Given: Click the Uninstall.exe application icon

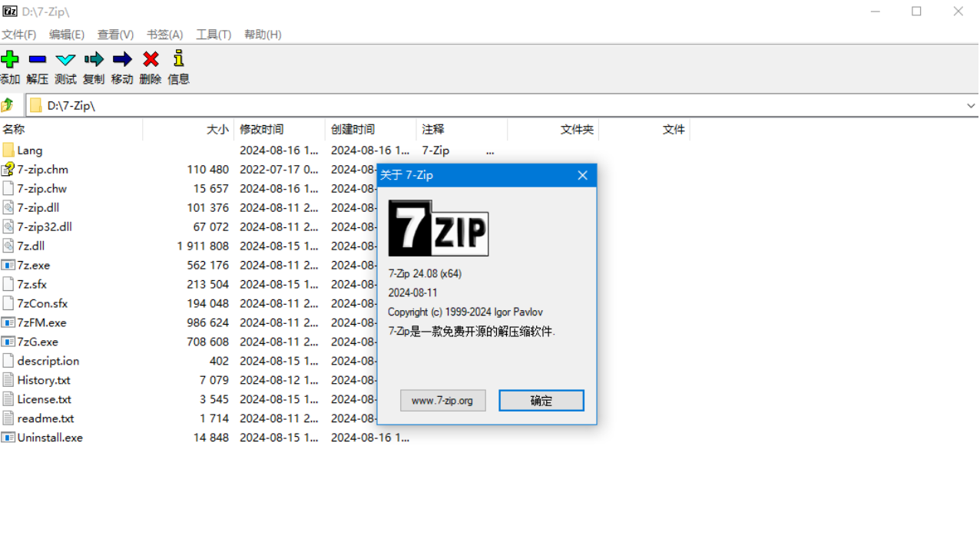Looking at the screenshot, I should [8, 438].
